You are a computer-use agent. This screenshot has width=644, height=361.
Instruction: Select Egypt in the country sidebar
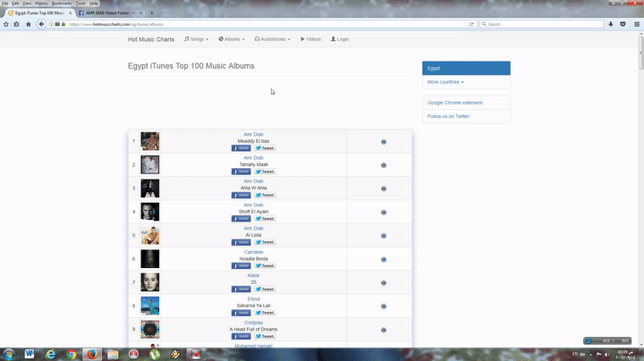(466, 68)
